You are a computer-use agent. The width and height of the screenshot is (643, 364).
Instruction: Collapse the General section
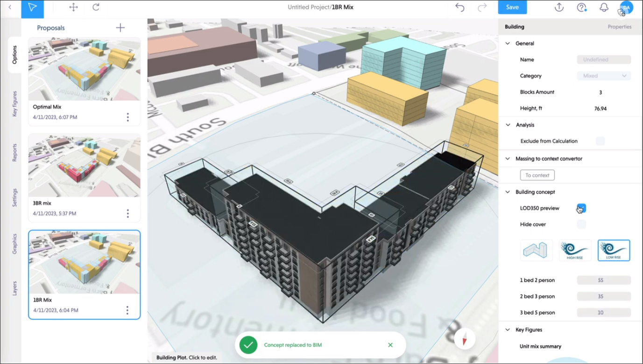508,43
